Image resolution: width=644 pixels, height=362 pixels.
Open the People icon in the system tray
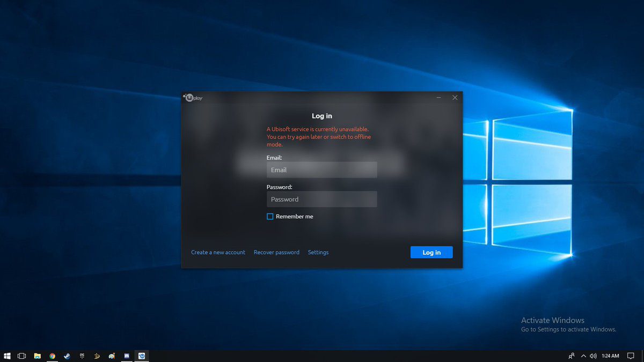[x=571, y=356]
